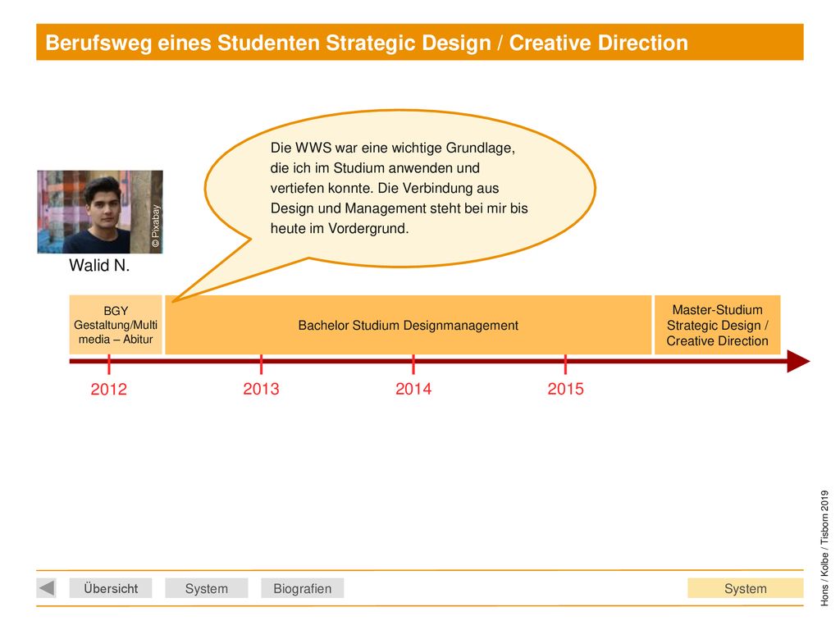Select the 2015 timeline marker

coord(565,388)
